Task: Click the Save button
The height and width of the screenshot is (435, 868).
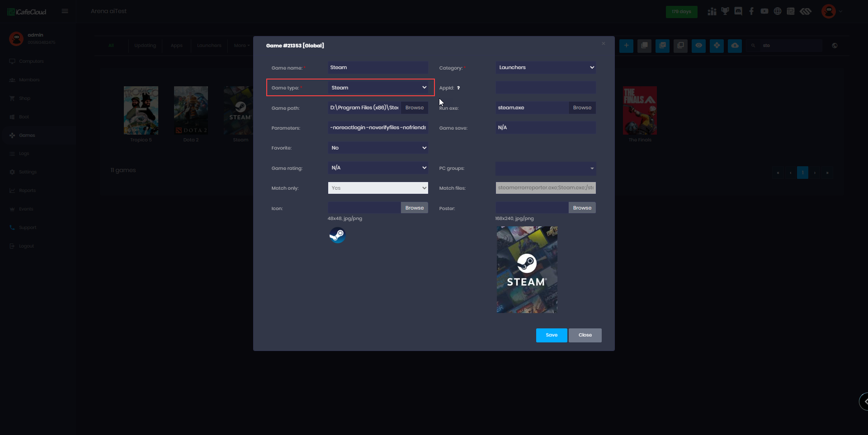Action: pos(552,335)
